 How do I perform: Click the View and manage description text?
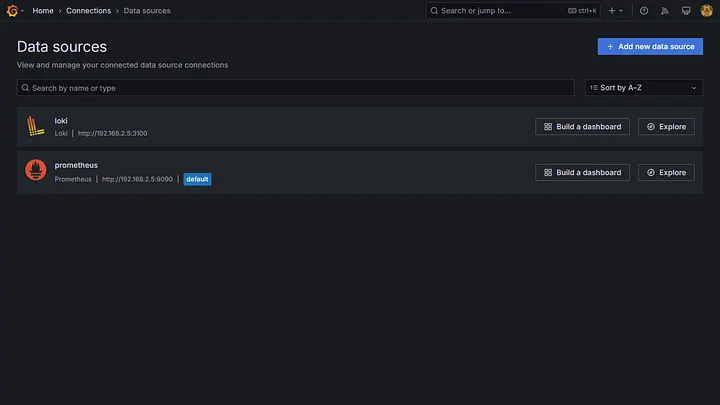click(122, 65)
